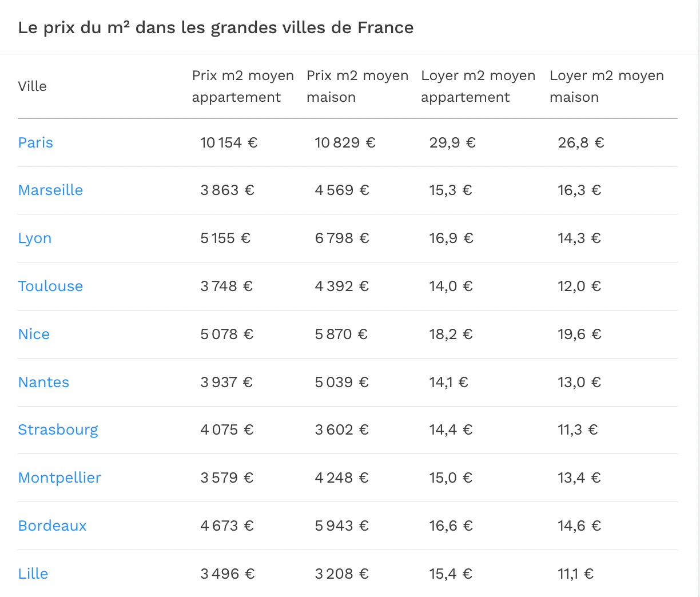Open the Marseille city link
700x597 pixels.
pyautogui.click(x=50, y=190)
